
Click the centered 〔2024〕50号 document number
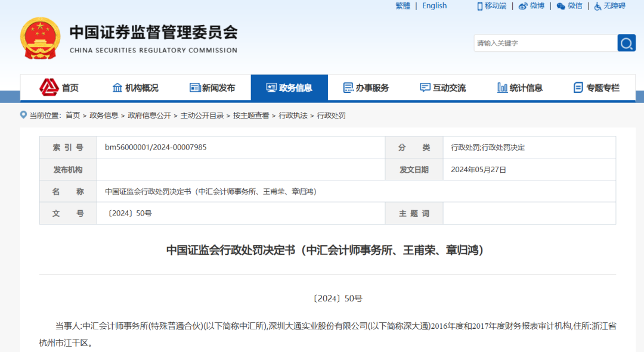coord(337,298)
